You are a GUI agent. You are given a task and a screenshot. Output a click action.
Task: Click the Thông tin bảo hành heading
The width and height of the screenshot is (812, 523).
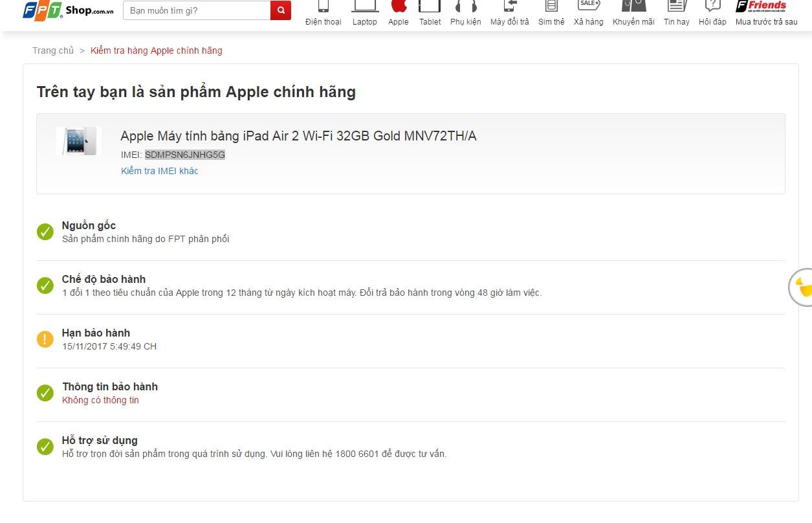[110, 386]
